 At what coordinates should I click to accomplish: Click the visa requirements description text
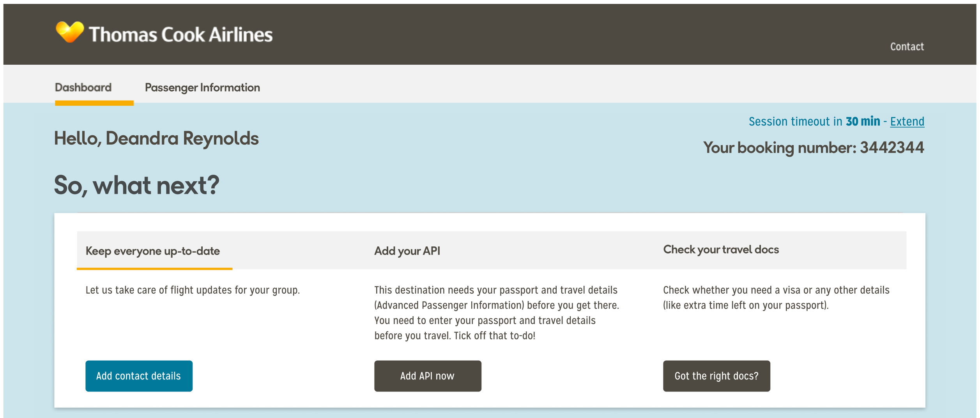coord(776,298)
